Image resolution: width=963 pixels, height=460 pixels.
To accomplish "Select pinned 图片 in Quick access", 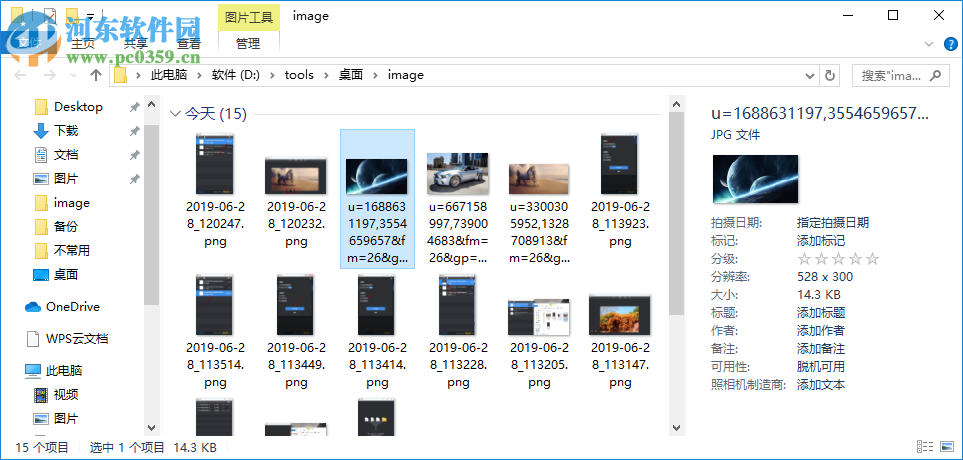I will (x=66, y=179).
